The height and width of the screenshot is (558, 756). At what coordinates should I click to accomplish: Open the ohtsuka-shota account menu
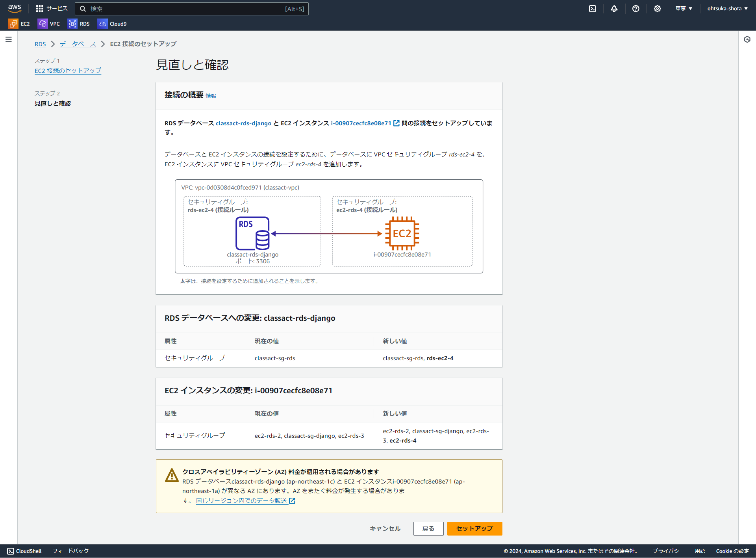tap(727, 8)
